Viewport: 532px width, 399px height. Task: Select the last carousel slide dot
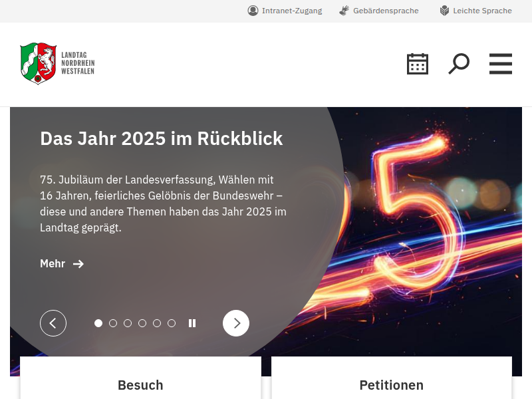point(172,323)
